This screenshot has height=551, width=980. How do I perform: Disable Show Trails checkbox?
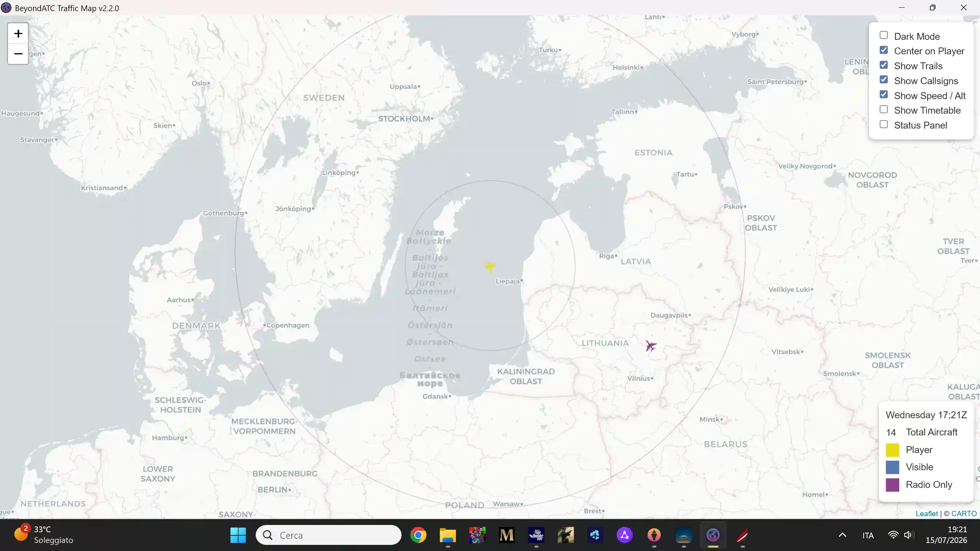click(x=884, y=65)
